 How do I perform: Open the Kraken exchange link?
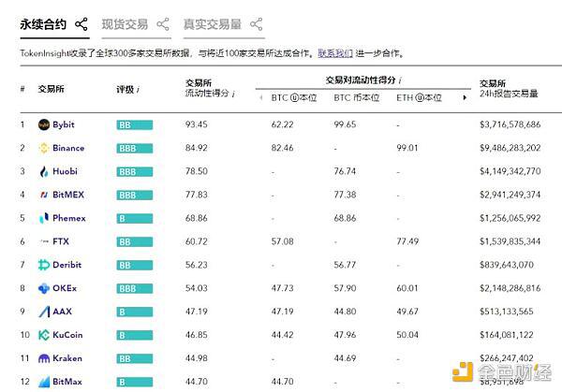coord(67,358)
